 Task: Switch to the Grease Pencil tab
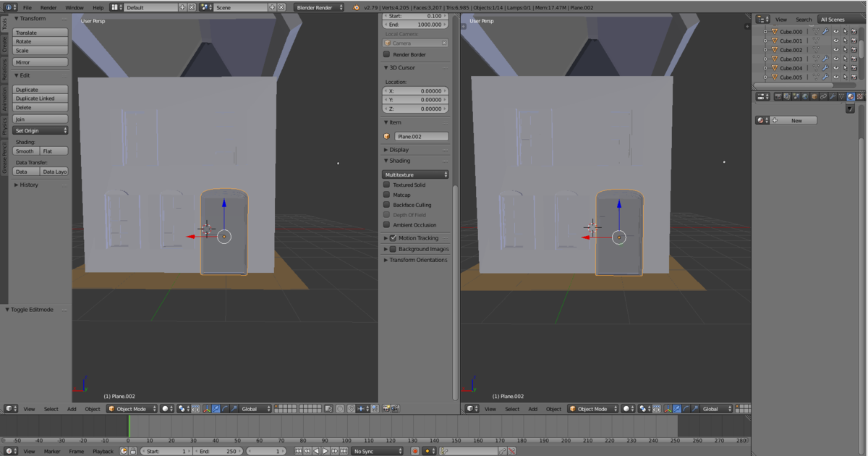pyautogui.click(x=4, y=157)
